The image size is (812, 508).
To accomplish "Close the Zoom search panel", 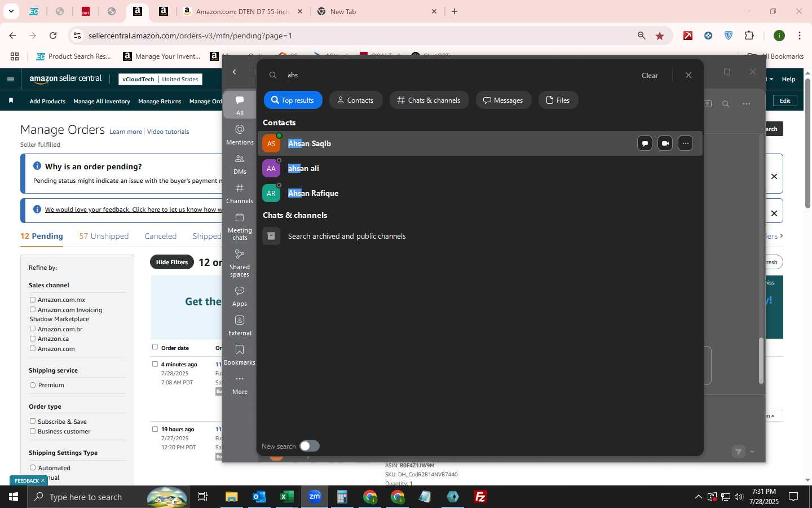I will pyautogui.click(x=688, y=75).
